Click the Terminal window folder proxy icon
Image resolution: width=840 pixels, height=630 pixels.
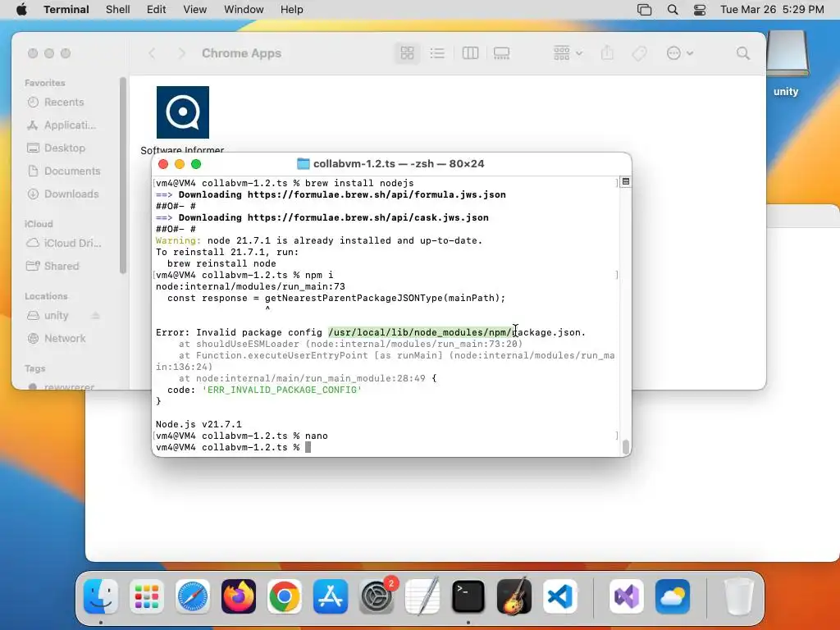pos(304,164)
